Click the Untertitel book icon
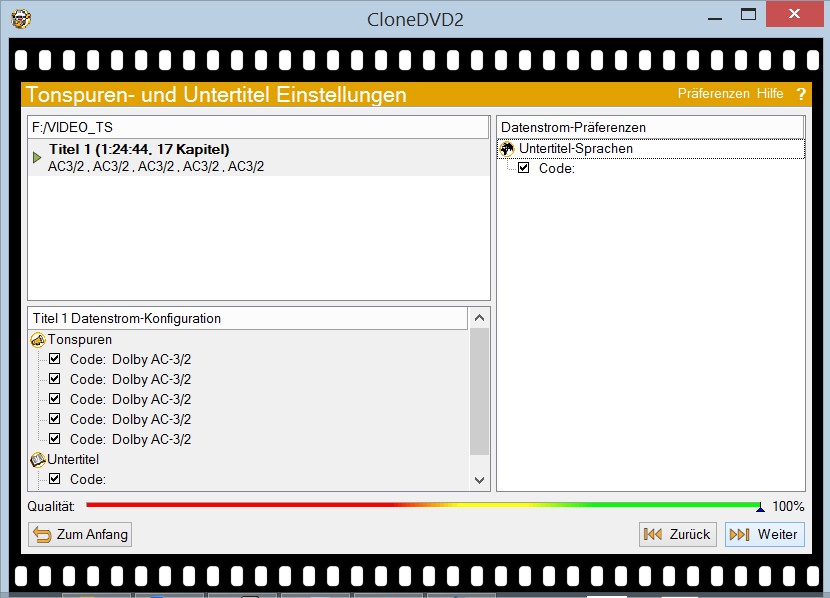The image size is (830, 598). 38,459
